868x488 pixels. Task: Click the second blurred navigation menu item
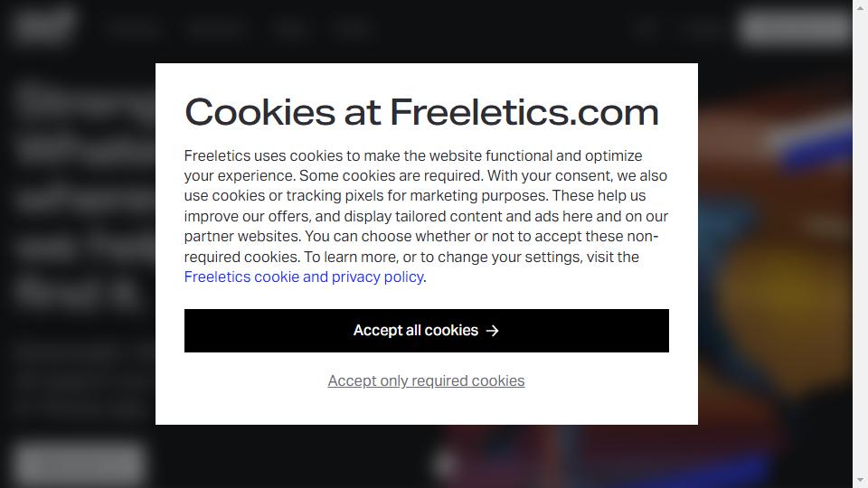point(216,27)
